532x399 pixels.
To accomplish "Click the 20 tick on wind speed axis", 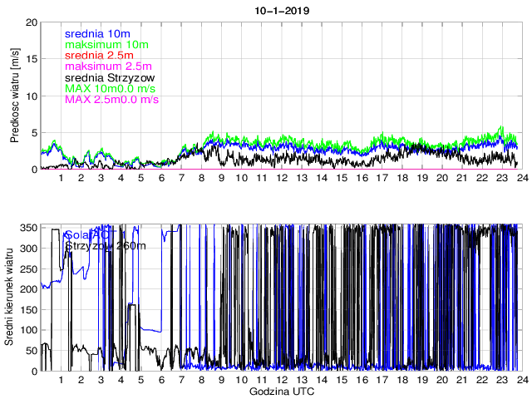I will 32,22.
